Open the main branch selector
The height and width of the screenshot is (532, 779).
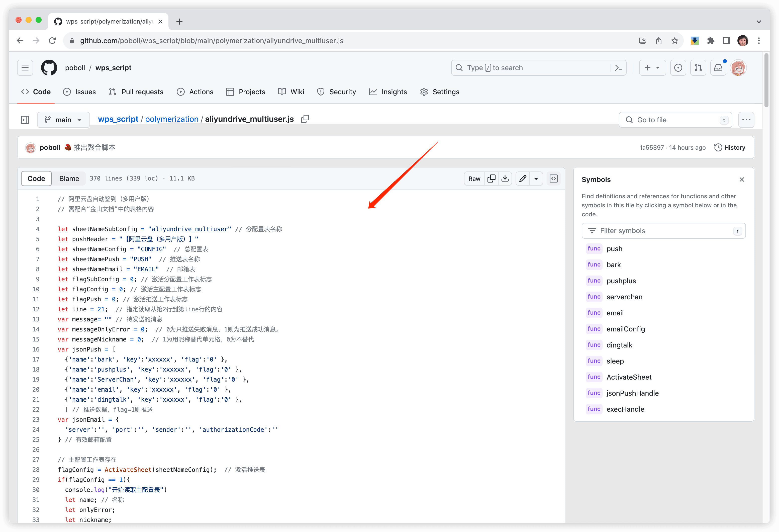63,120
